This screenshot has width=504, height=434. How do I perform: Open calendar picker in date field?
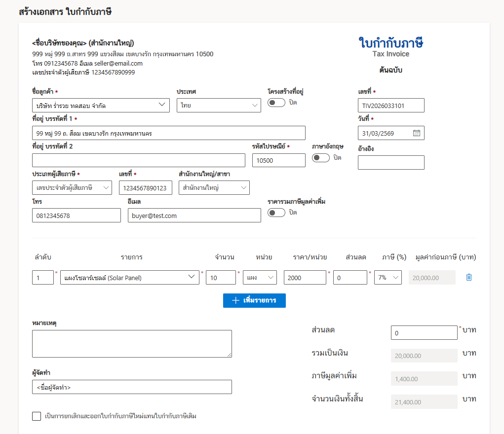416,133
